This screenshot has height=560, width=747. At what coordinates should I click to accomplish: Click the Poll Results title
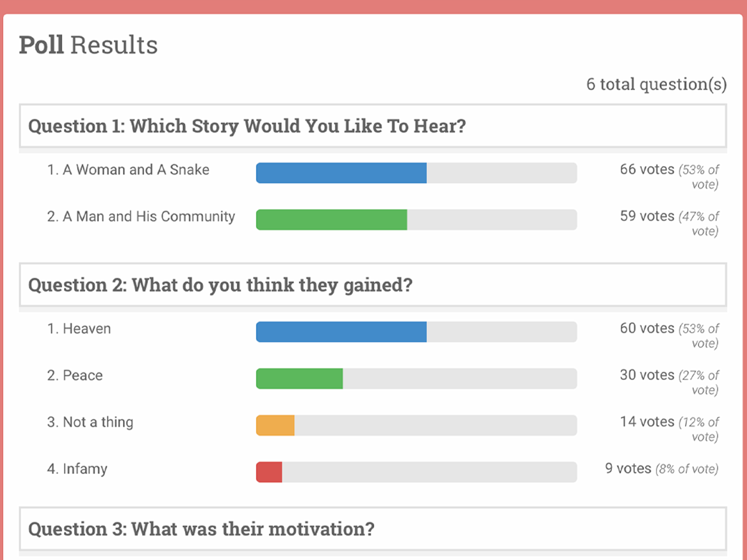coord(88,45)
